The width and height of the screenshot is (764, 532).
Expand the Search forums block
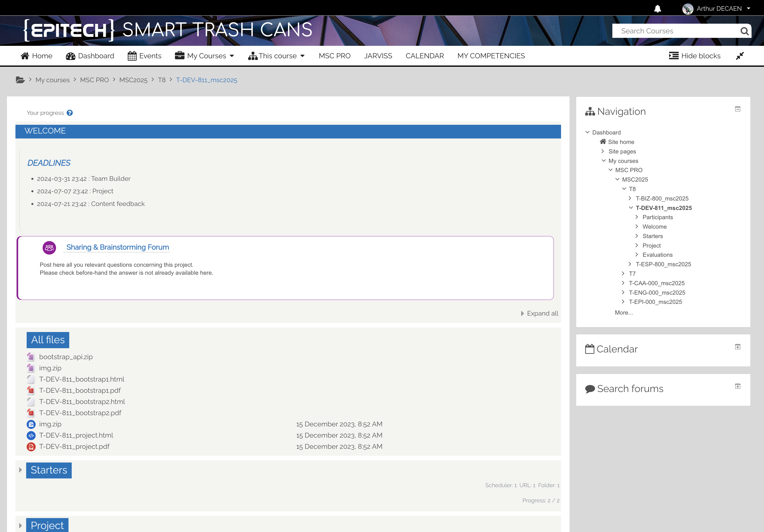(737, 386)
